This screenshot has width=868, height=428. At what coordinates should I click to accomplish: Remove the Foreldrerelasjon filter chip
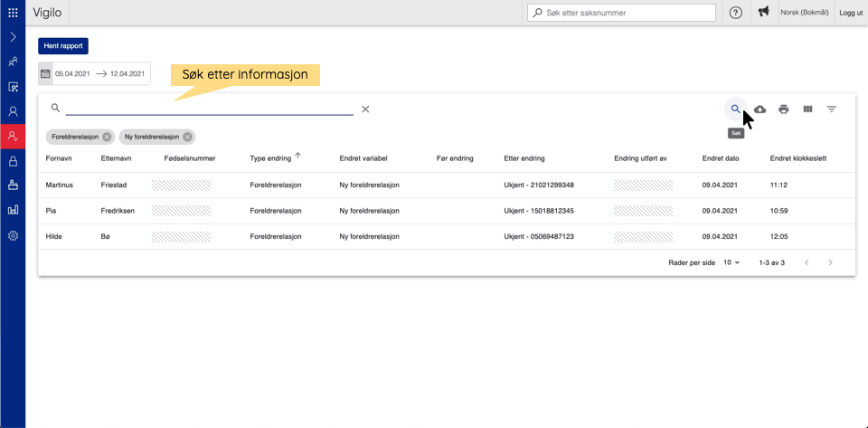click(107, 137)
